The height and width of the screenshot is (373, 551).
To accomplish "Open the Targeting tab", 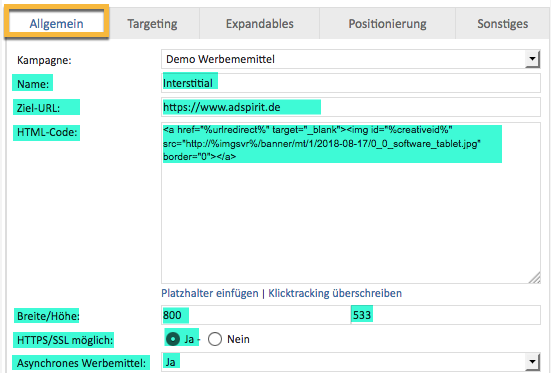I will pos(152,24).
